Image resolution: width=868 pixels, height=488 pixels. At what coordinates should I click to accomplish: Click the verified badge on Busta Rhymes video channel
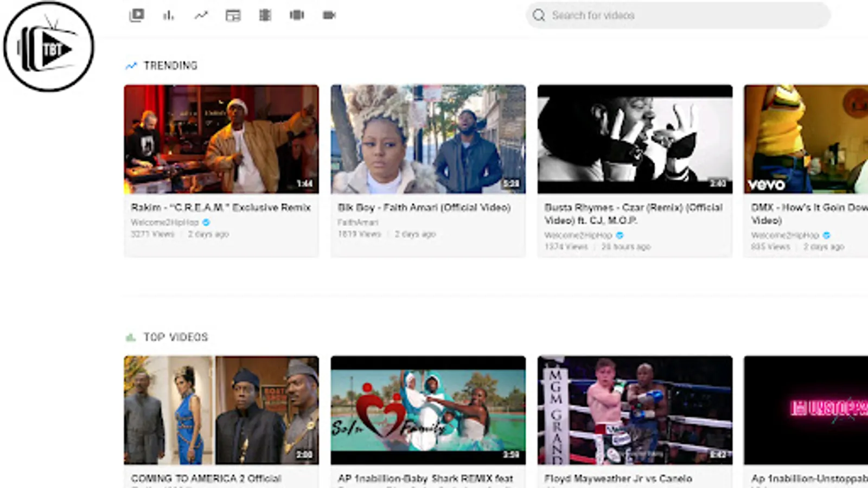(620, 235)
